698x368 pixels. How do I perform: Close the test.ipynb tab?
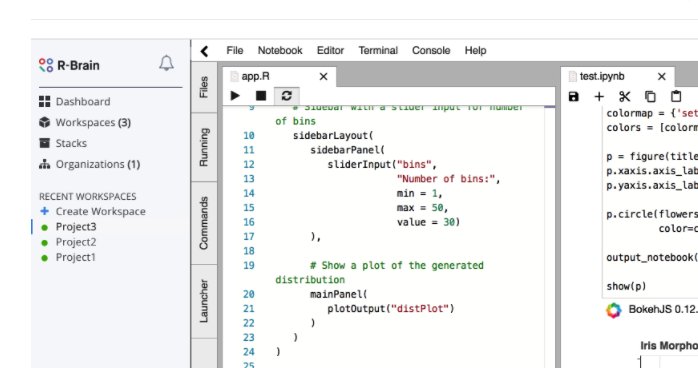tap(662, 77)
